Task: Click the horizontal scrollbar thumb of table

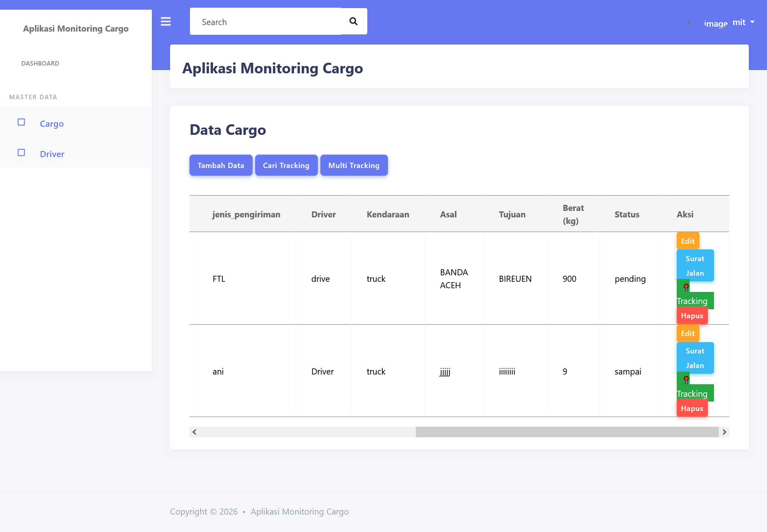Action: click(567, 432)
